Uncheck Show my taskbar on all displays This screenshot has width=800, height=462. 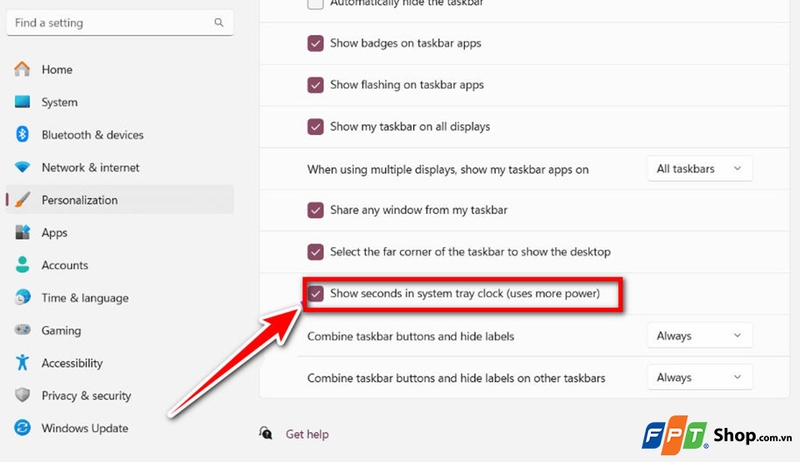coord(315,126)
